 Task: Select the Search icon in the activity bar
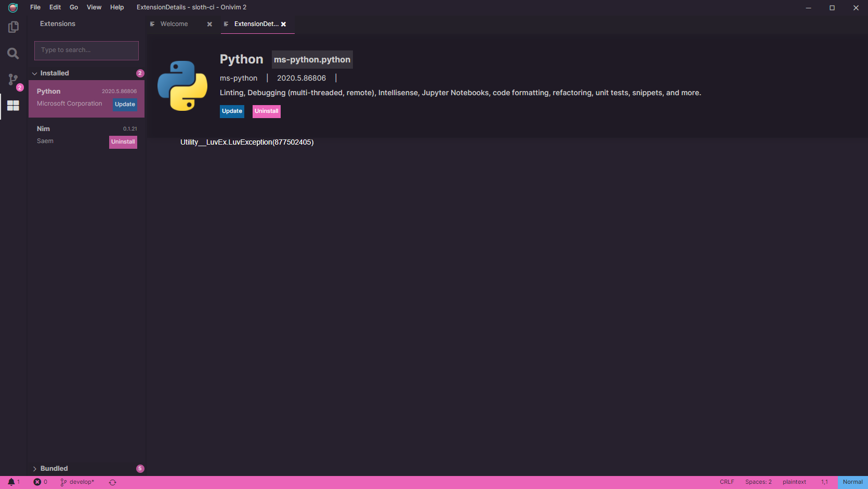point(13,53)
